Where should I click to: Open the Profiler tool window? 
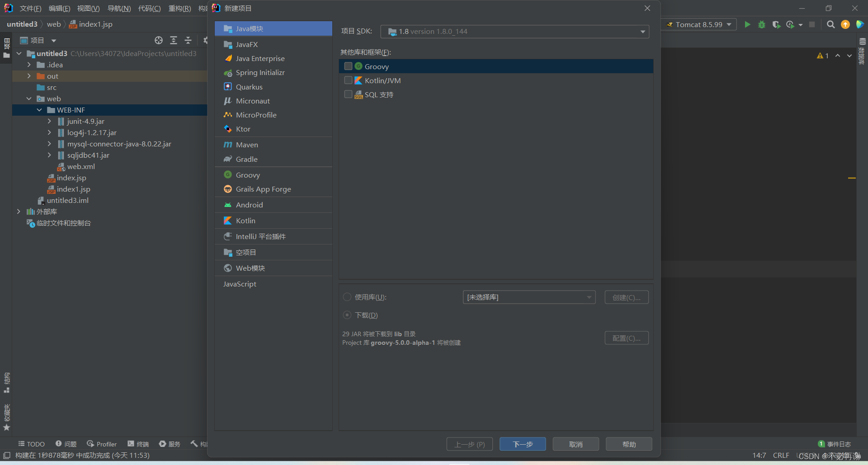pos(102,444)
